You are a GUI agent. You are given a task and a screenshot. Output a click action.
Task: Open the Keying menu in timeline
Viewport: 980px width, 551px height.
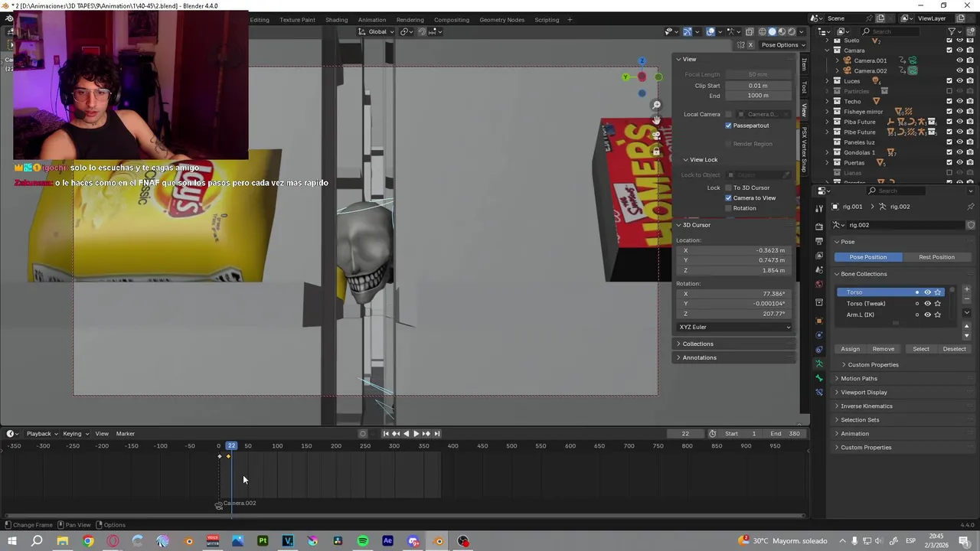[x=75, y=434]
